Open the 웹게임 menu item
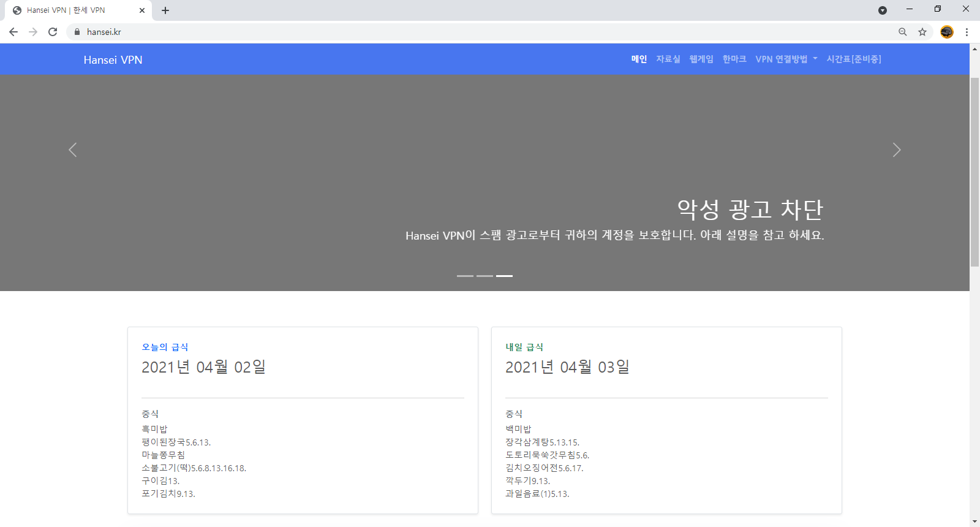 (x=701, y=59)
